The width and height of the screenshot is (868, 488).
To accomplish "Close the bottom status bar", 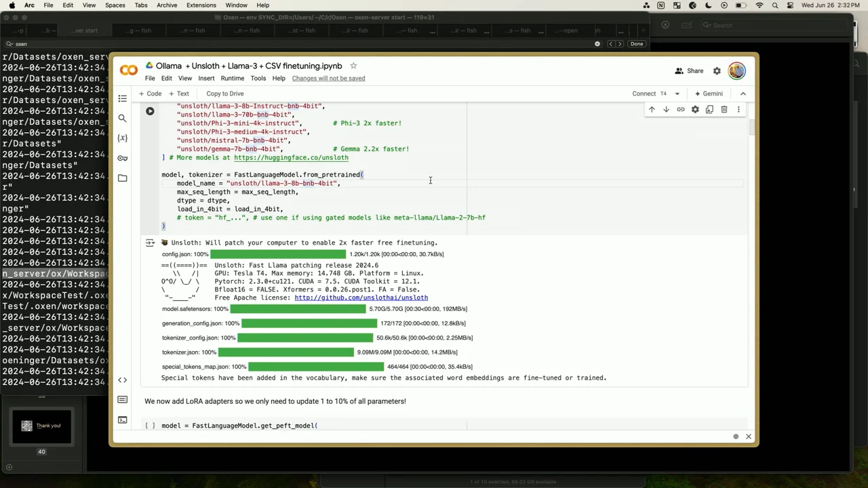I will pyautogui.click(x=749, y=436).
